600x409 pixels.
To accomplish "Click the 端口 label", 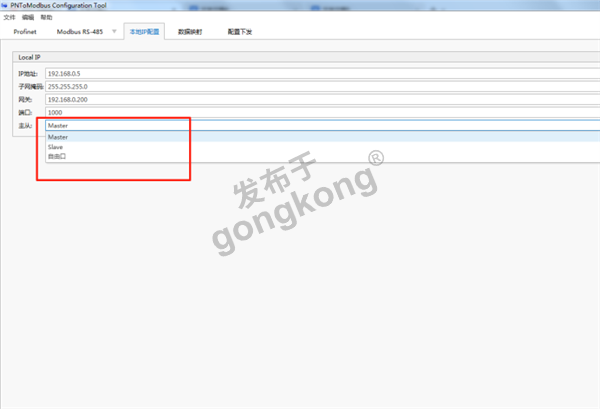I will pyautogui.click(x=25, y=113).
